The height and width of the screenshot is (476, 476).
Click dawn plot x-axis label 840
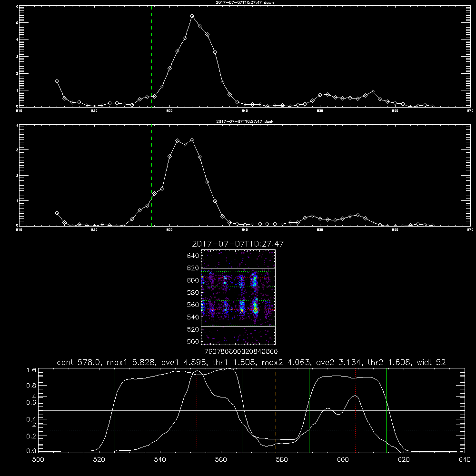pyautogui.click(x=245, y=111)
